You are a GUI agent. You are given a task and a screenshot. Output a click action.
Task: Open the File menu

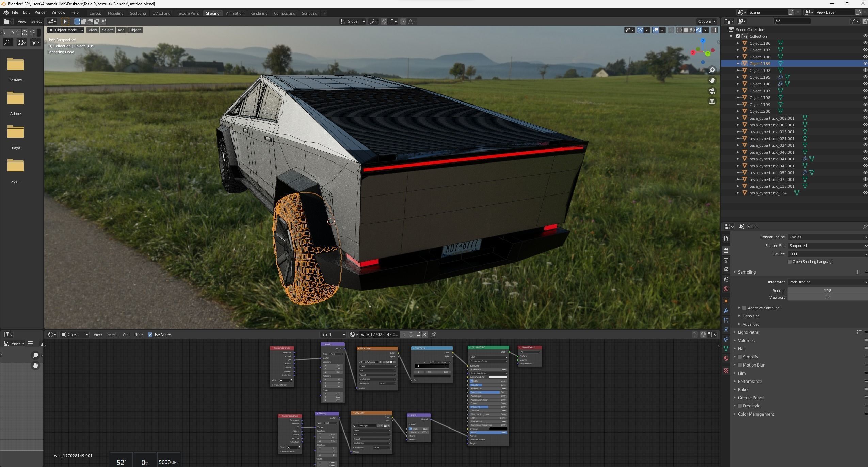pos(15,12)
